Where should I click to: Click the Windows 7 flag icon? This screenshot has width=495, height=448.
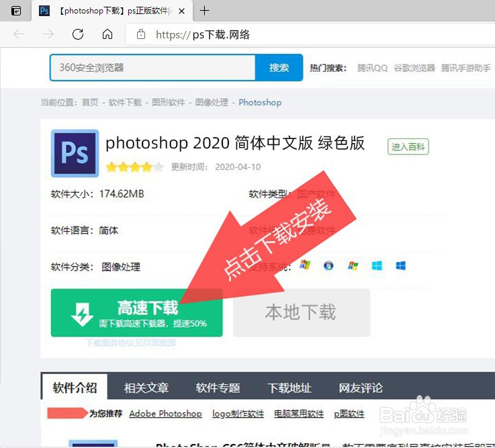pos(353,266)
